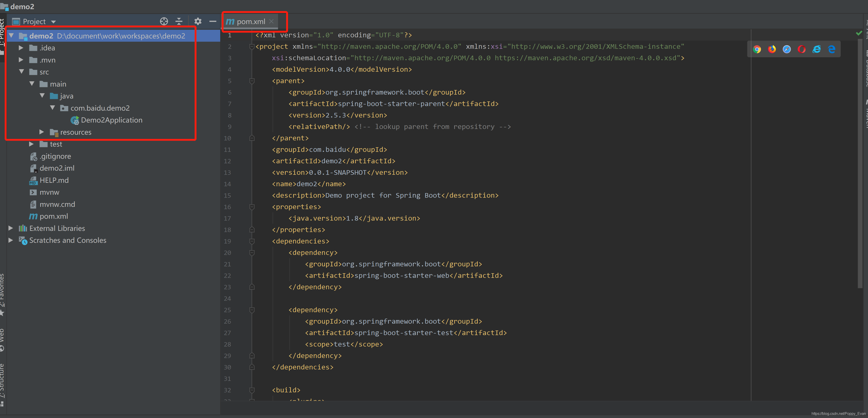The height and width of the screenshot is (418, 868).
Task: Expand the resources folder
Action: [x=42, y=132]
